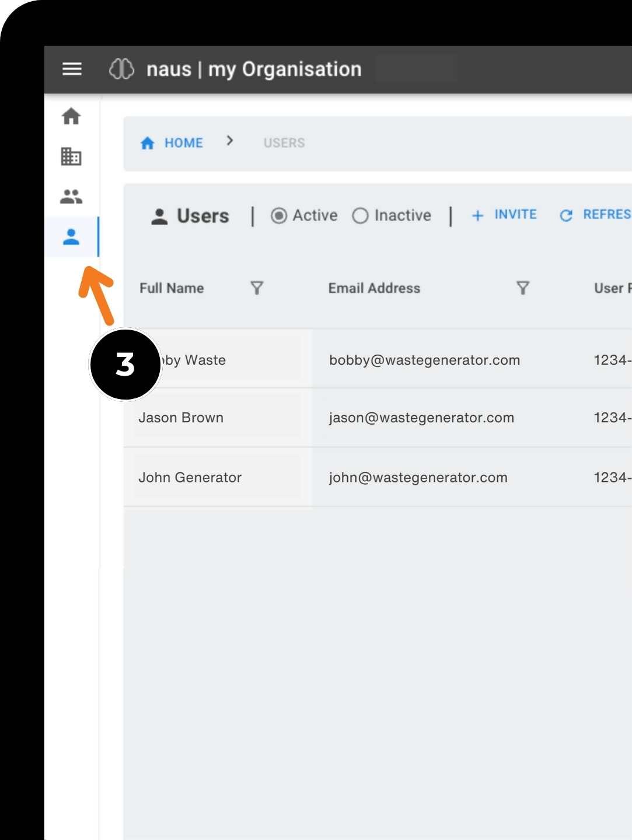Screen dimensions: 632x840
Task: Select the Inactive radio button
Action: click(x=360, y=216)
